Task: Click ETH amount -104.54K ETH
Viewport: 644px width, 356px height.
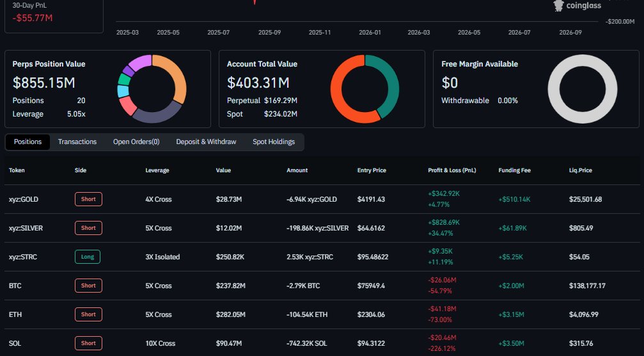Action: [307, 314]
